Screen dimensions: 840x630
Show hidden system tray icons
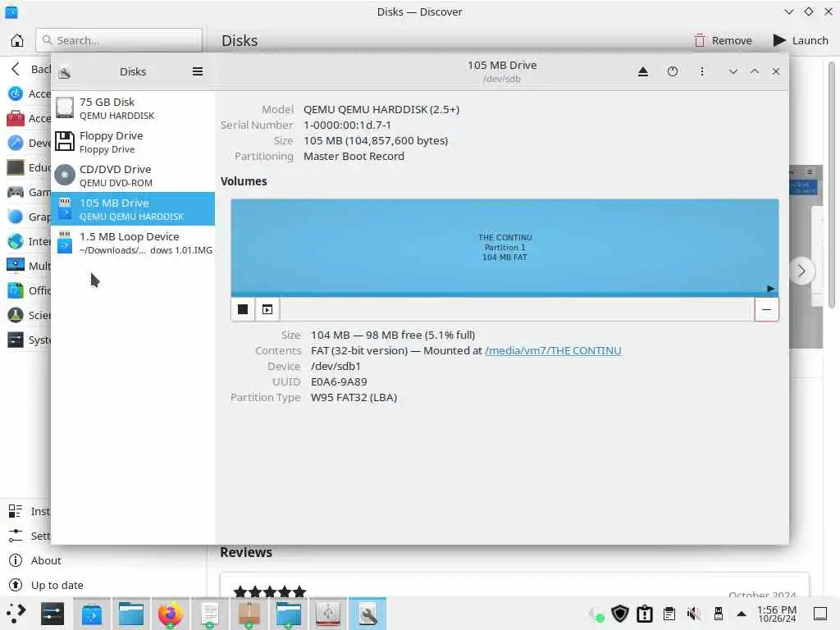tap(742, 614)
